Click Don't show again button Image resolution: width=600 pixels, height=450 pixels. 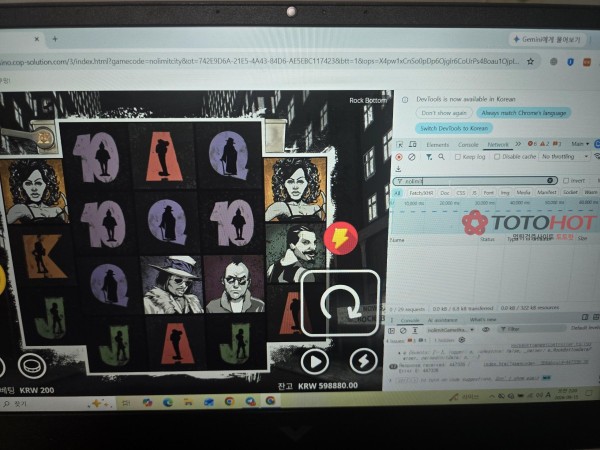[x=444, y=113]
